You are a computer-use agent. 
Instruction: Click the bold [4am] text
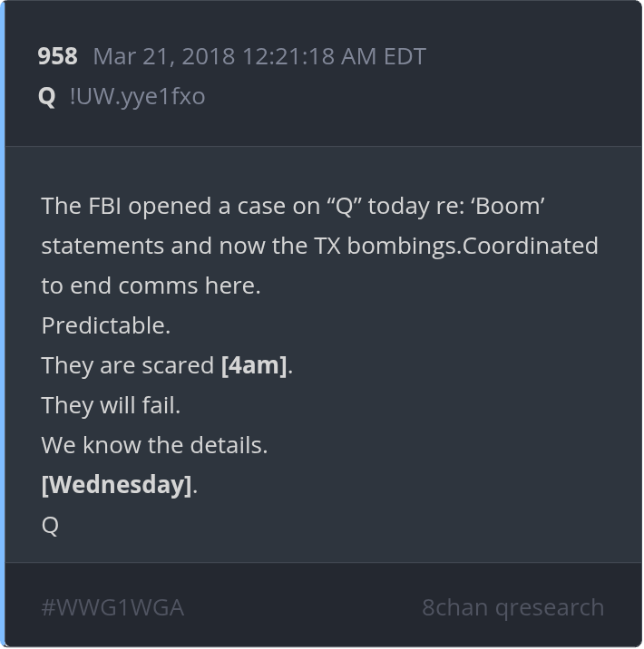[x=254, y=365]
